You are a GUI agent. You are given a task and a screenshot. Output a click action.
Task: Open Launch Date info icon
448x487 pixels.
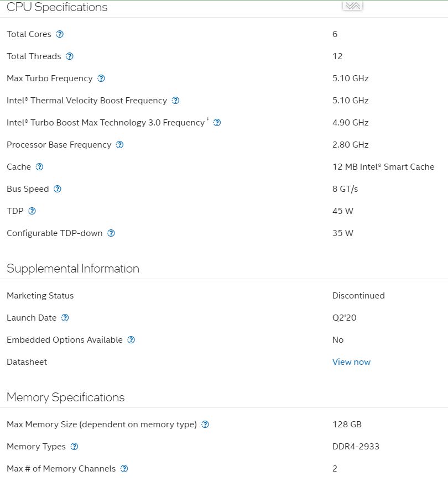[65, 318]
